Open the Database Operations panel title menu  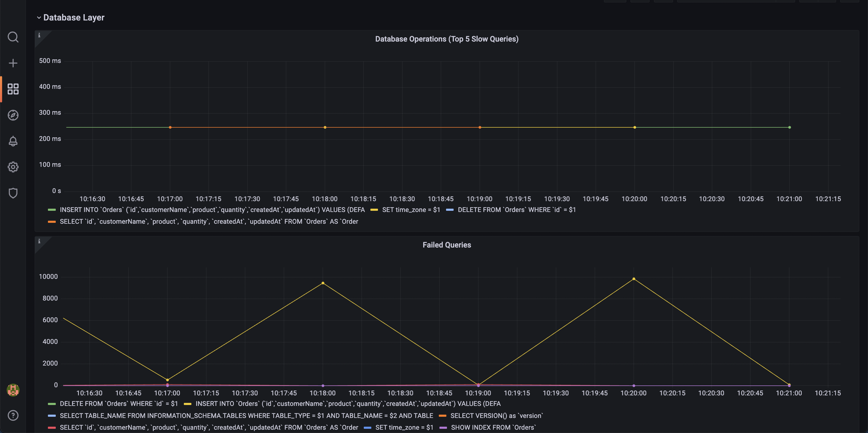tap(446, 39)
